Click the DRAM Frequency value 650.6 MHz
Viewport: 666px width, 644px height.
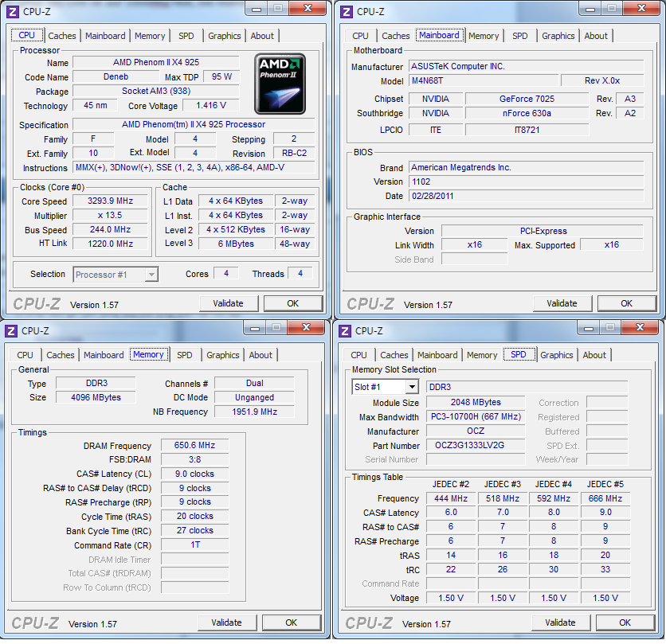195,445
